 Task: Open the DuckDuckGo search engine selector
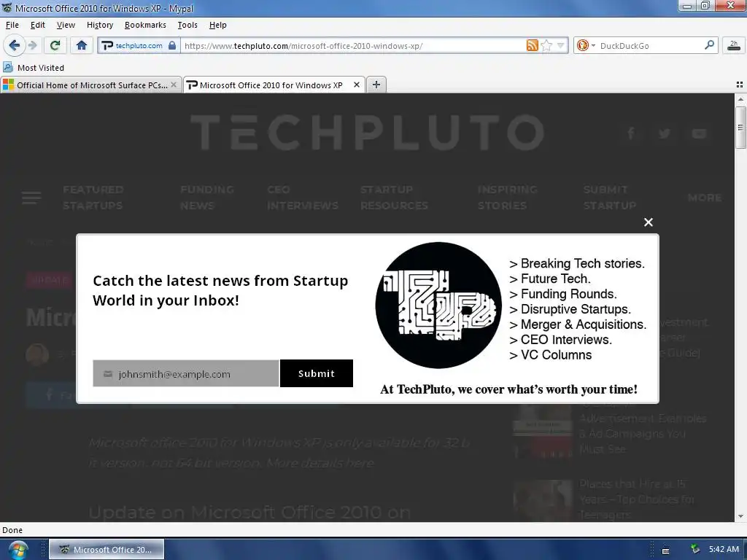(586, 46)
